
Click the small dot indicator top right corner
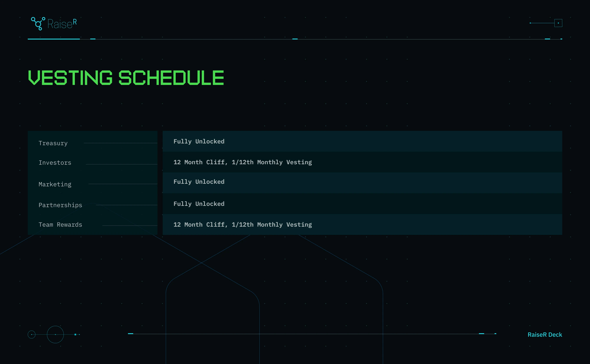[x=558, y=23]
